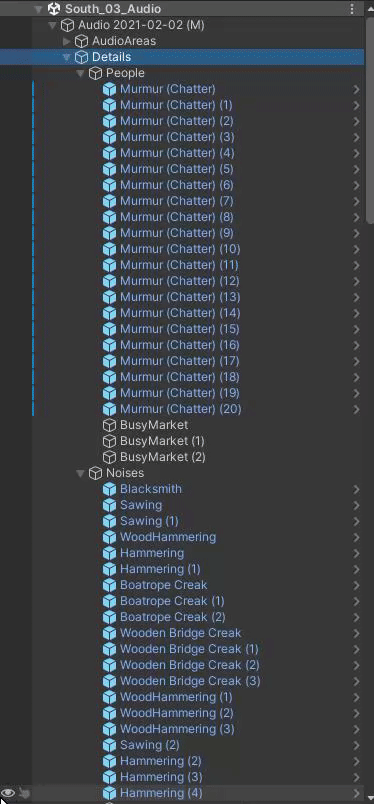Open prefab arrow for Sawing (1)
The height and width of the screenshot is (804, 374).
[357, 521]
